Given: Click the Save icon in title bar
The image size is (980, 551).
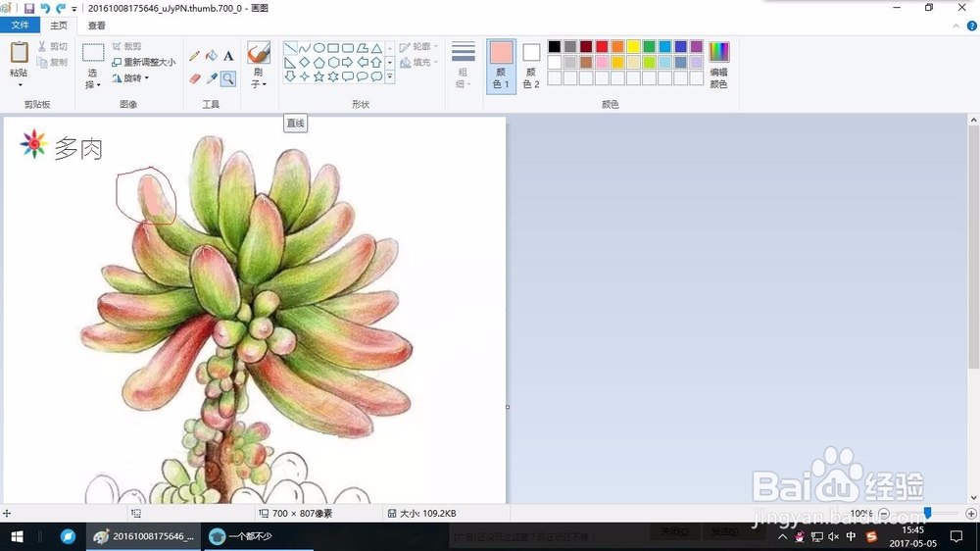Looking at the screenshot, I should point(28,8).
